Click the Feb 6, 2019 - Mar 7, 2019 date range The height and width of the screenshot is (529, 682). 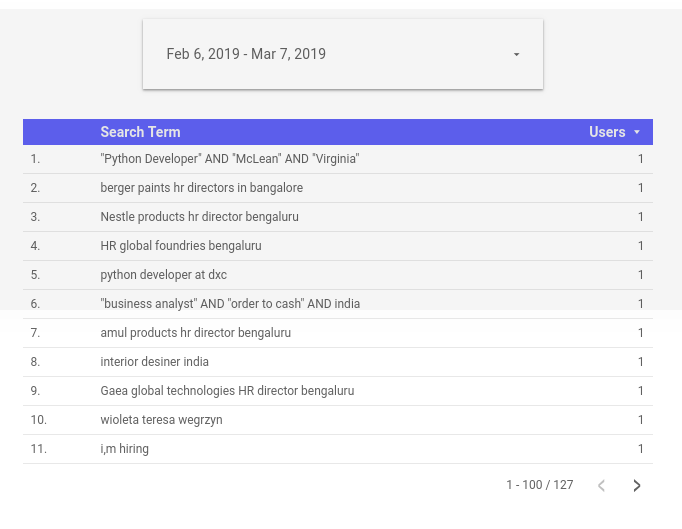[246, 54]
